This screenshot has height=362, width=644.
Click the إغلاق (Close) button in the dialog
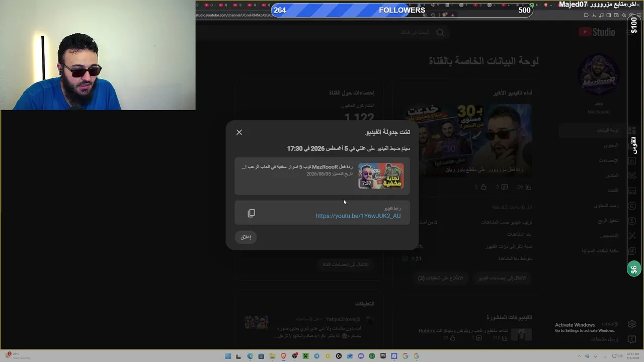(x=246, y=237)
